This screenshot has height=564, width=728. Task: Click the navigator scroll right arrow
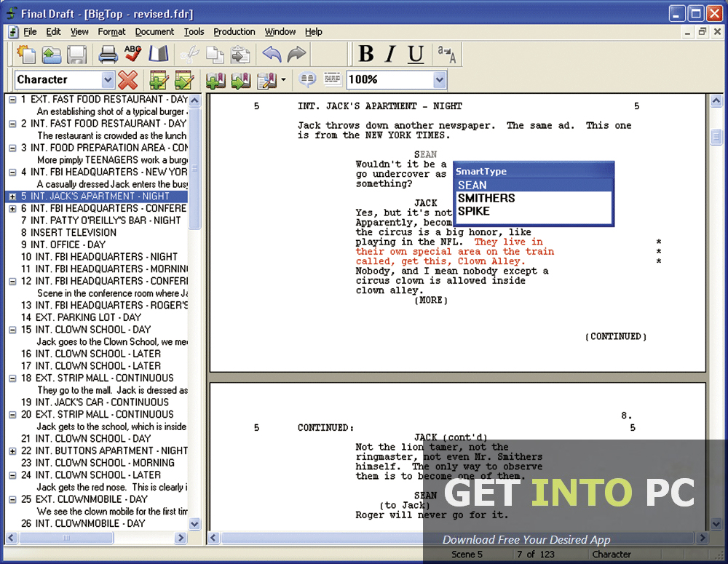(x=181, y=538)
